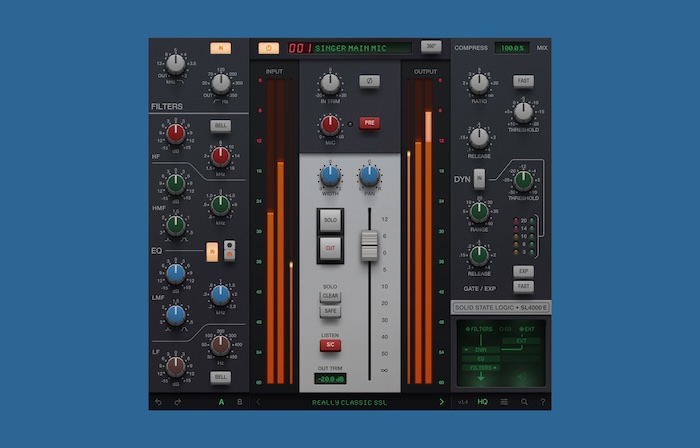Click the LF gain brown knob

176,366
